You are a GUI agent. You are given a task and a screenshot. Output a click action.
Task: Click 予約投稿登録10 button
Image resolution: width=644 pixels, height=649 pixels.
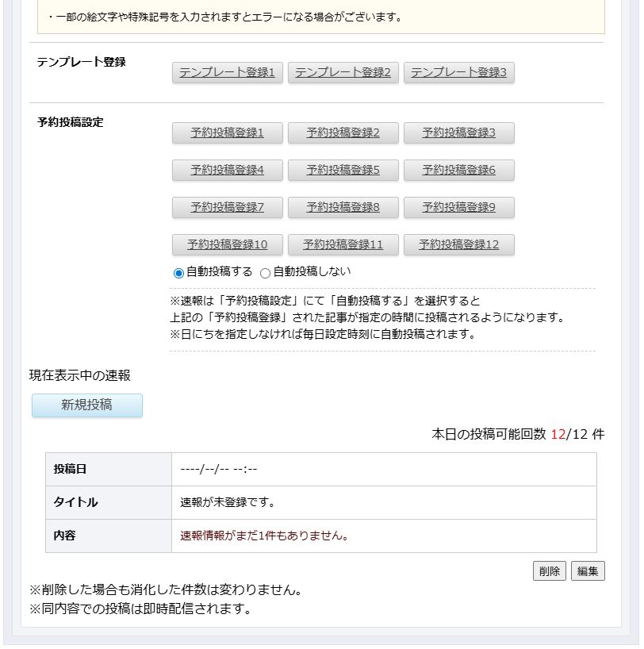[227, 244]
